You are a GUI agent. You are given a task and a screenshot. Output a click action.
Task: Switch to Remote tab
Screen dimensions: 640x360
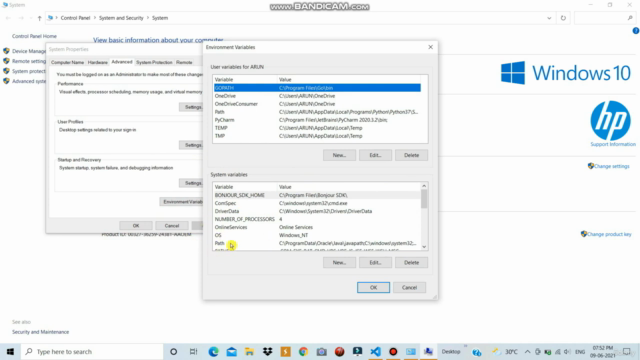click(x=184, y=62)
